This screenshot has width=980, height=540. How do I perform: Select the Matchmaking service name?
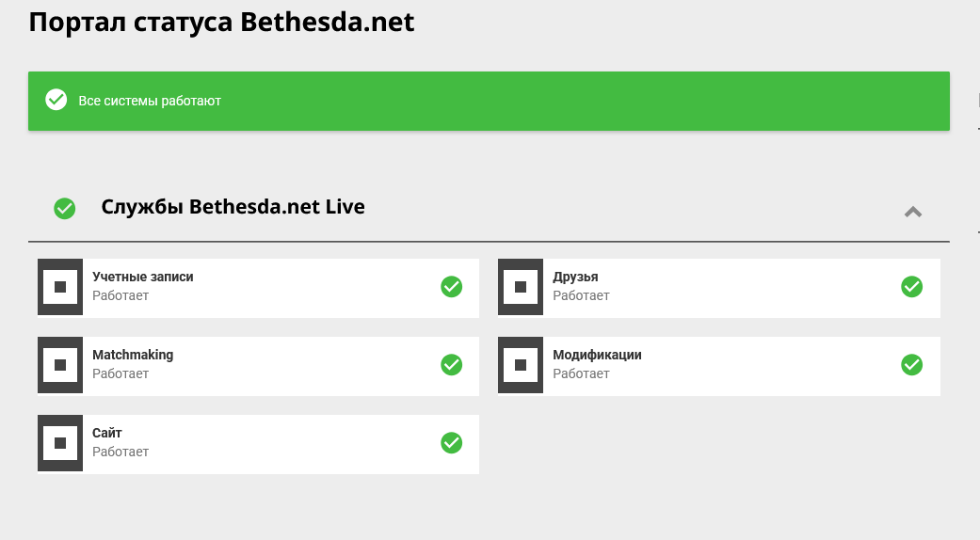coord(133,355)
